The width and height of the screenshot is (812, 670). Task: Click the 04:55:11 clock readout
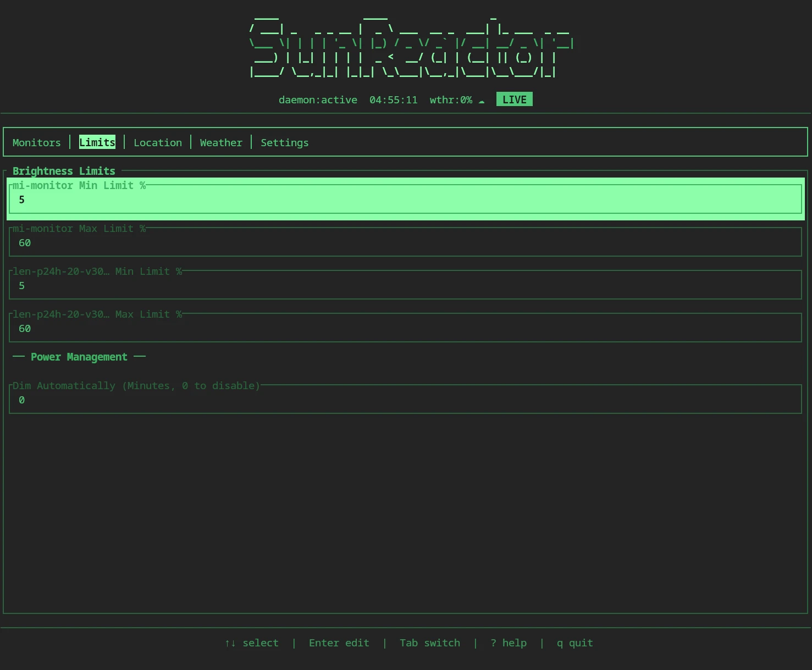[x=394, y=100]
